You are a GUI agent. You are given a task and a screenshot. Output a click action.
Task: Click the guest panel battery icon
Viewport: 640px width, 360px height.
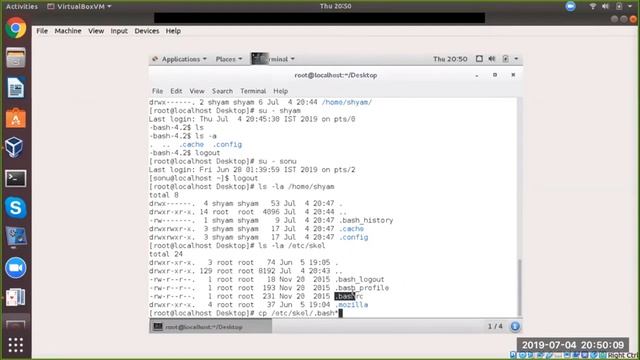505,59
